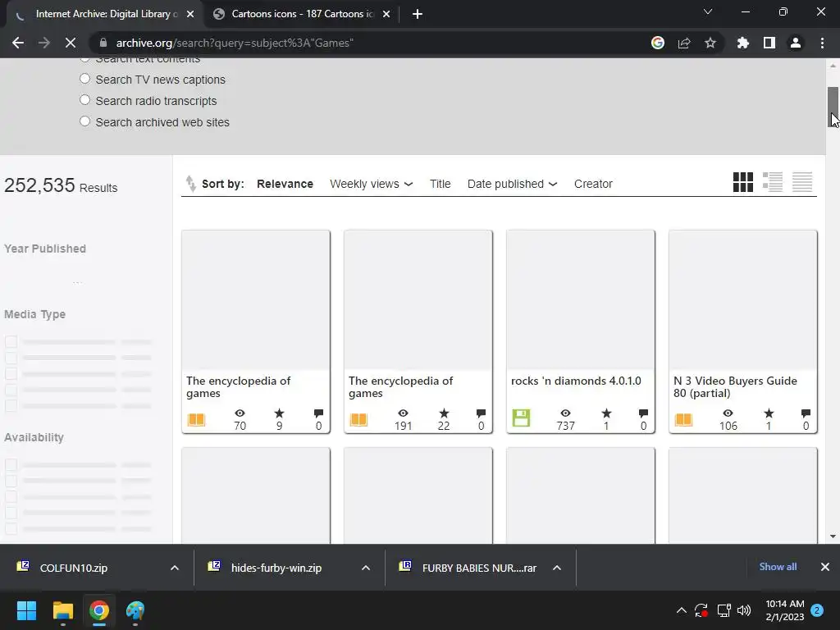Image resolution: width=840 pixels, height=630 pixels.
Task: Open tab search dropdown arrow
Action: [708, 11]
